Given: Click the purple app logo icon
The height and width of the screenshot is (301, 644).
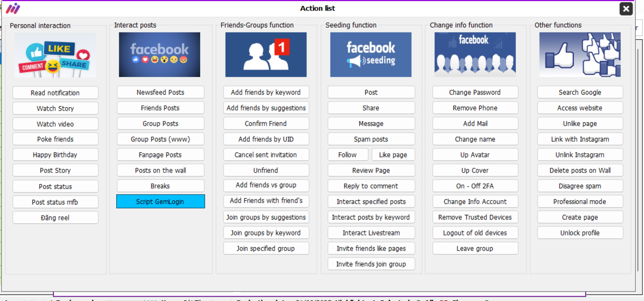Looking at the screenshot, I should point(13,8).
